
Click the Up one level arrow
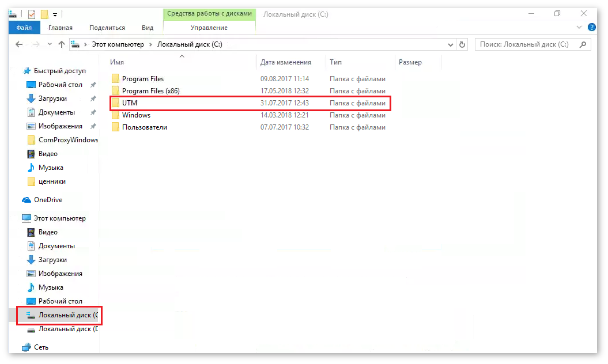pos(62,44)
